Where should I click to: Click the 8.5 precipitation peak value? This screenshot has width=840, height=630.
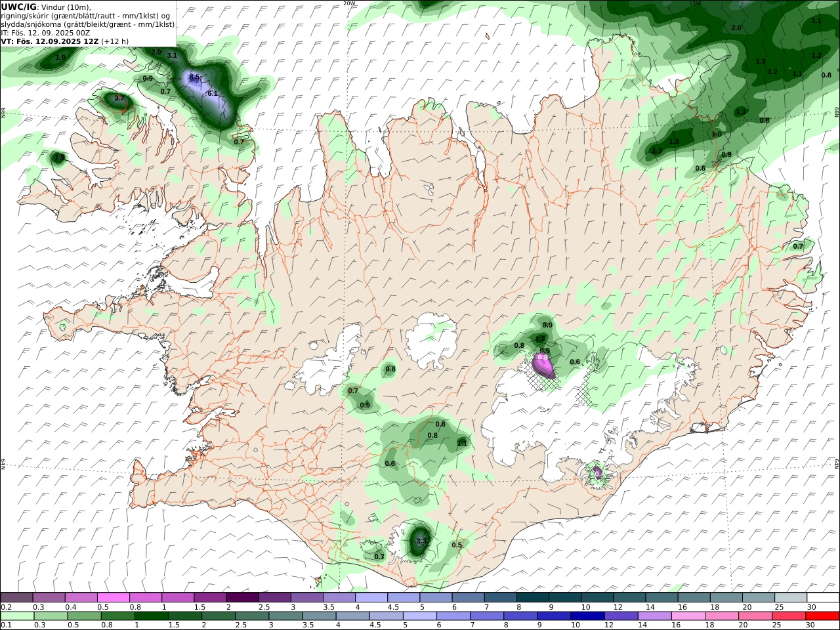point(194,77)
